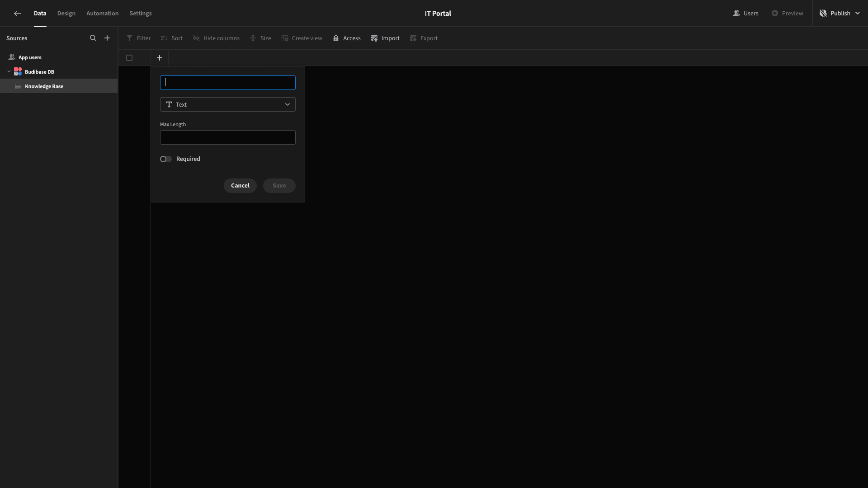This screenshot has width=868, height=488.
Task: Click the Max Length input field
Action: (x=228, y=137)
